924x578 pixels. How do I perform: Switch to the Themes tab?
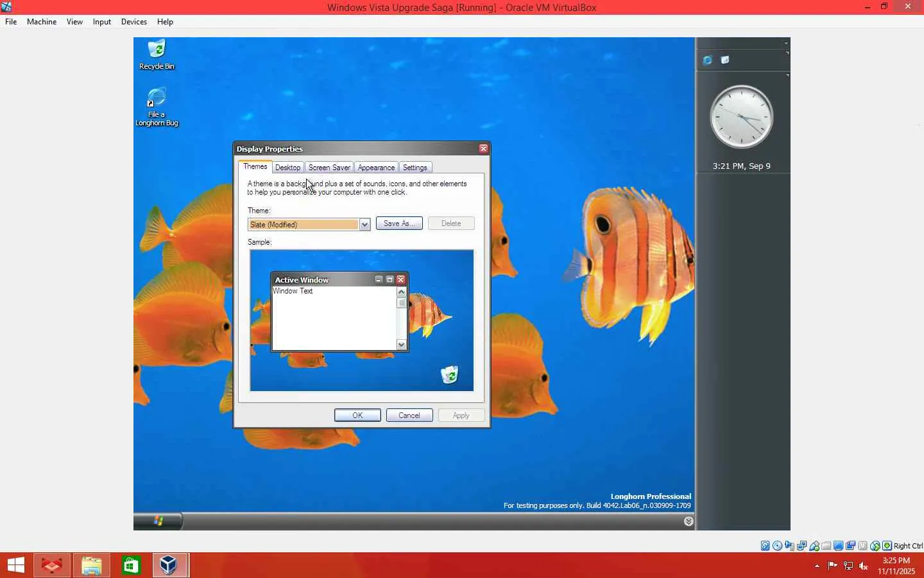[x=255, y=166]
